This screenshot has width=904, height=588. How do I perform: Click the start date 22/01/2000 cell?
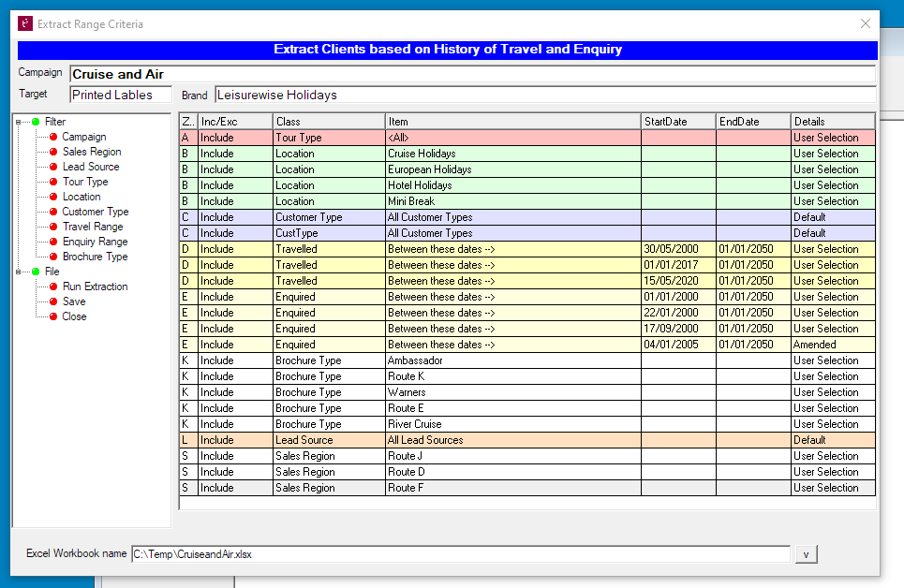678,313
